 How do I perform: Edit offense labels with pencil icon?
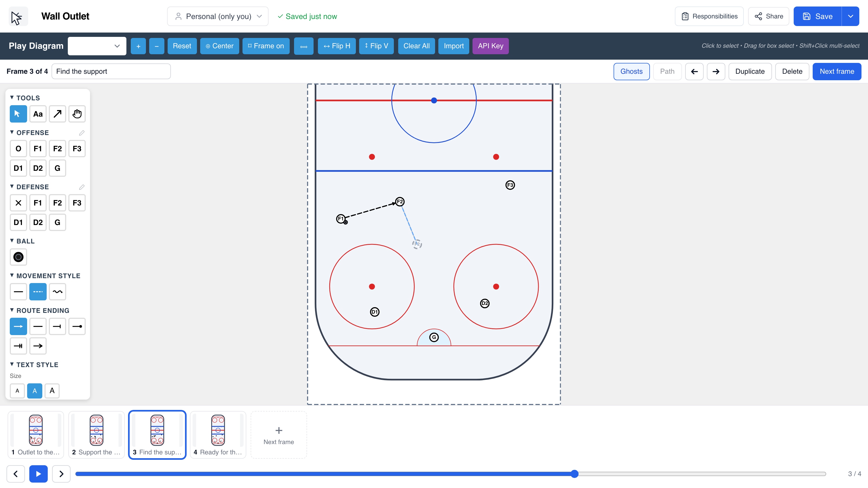(x=82, y=133)
